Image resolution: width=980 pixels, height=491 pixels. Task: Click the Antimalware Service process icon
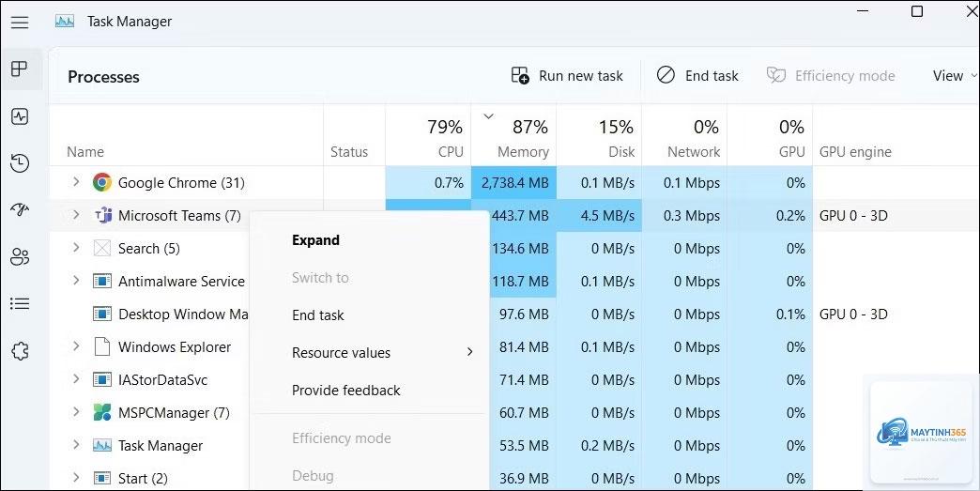coord(102,281)
